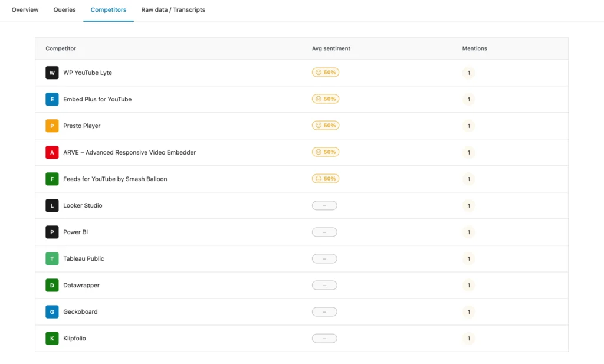The height and width of the screenshot is (364, 604).
Task: Click Power BI empty sentiment pill
Action: [325, 232]
